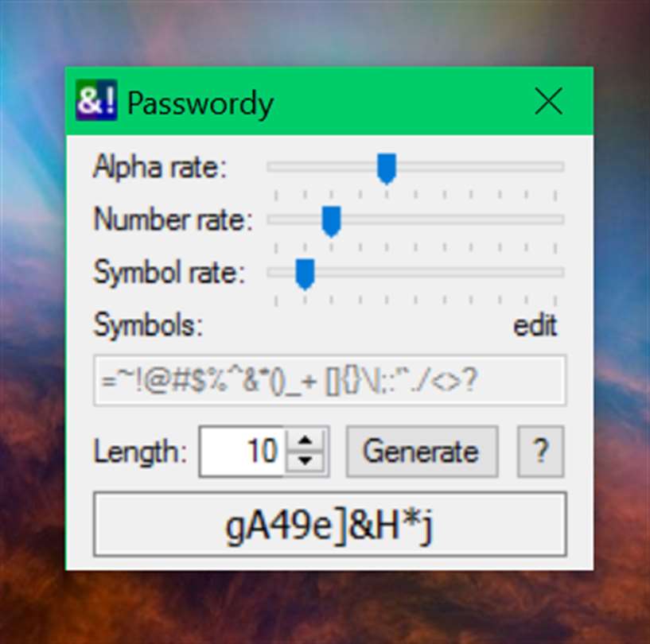650x644 pixels.
Task: Click the edit link beside Symbols
Action: [x=535, y=326]
